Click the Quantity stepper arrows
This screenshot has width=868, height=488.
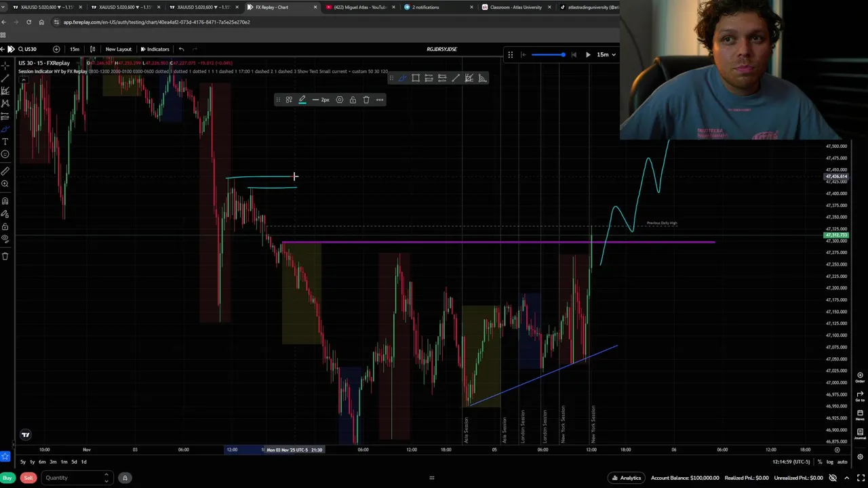(106, 478)
